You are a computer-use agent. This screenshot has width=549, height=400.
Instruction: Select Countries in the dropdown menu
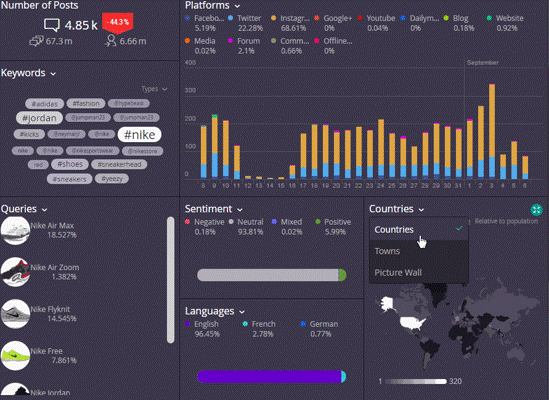419,229
